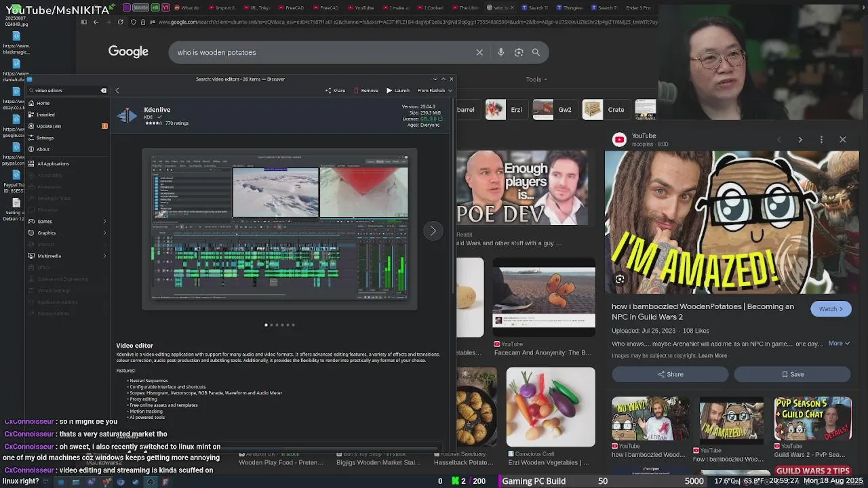Open the Erzi Wooden Vegetables image result

pyautogui.click(x=551, y=407)
